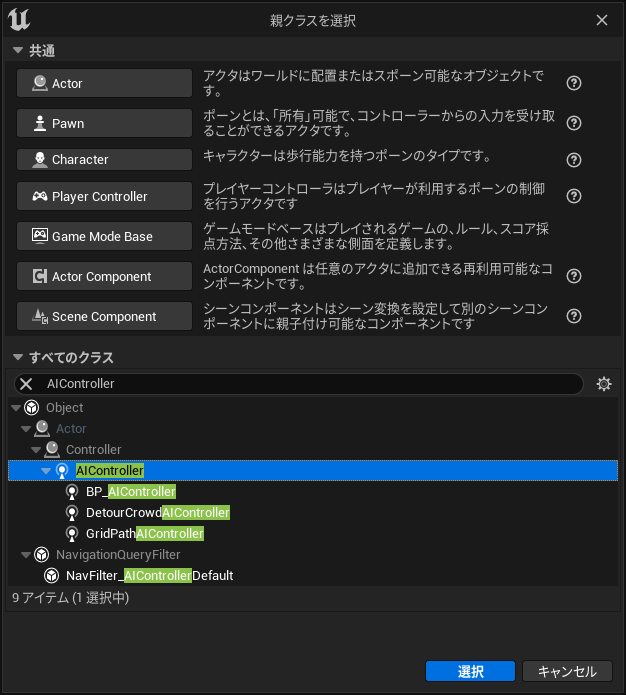Click the Unreal Engine logo icon

click(19, 20)
